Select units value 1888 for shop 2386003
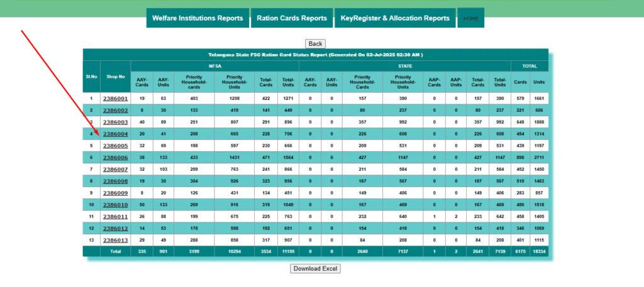644x287 pixels. (x=539, y=122)
